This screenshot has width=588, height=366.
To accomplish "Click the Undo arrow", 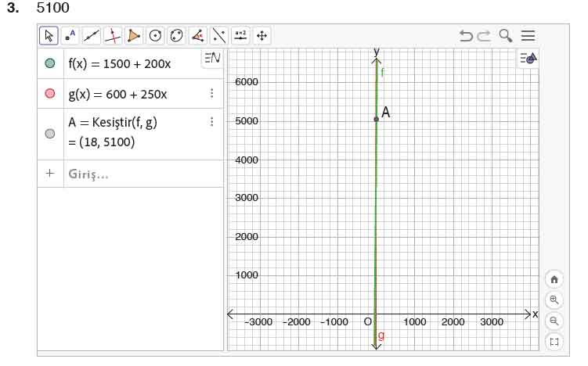I will [466, 35].
